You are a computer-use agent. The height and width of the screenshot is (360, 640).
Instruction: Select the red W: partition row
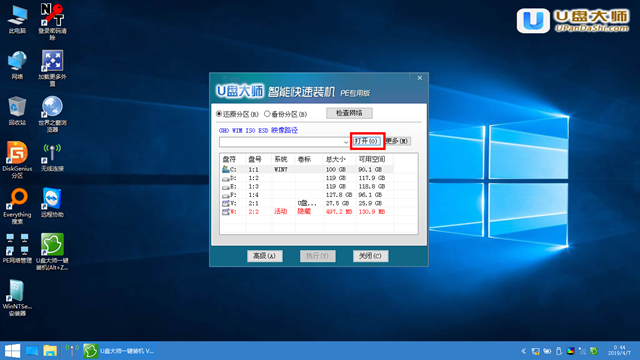tap(307, 211)
